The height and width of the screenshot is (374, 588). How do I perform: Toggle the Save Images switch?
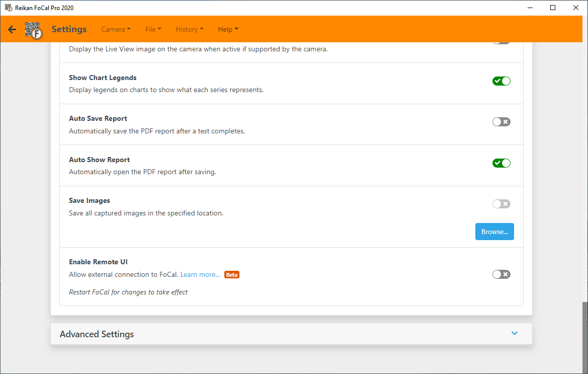pyautogui.click(x=501, y=204)
